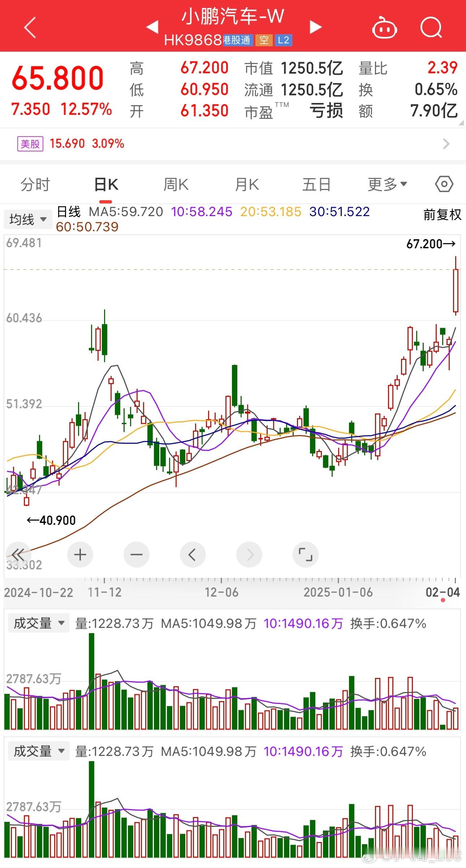Tap the yellow MA20 53.185 legend
This screenshot has width=466, height=868.
pos(271,212)
